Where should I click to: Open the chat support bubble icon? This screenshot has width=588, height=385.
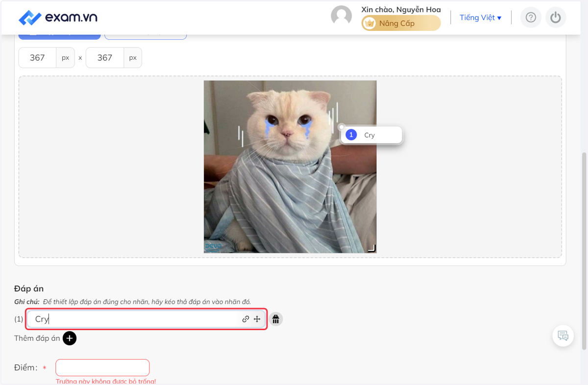point(563,336)
